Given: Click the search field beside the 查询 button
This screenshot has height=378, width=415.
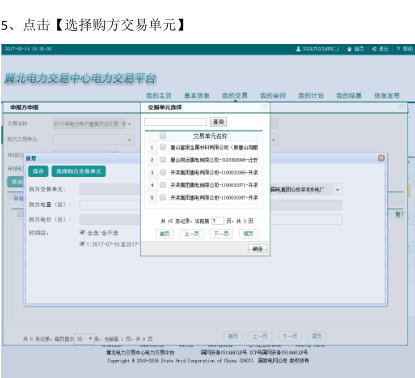Looking at the screenshot, I should pos(175,122).
